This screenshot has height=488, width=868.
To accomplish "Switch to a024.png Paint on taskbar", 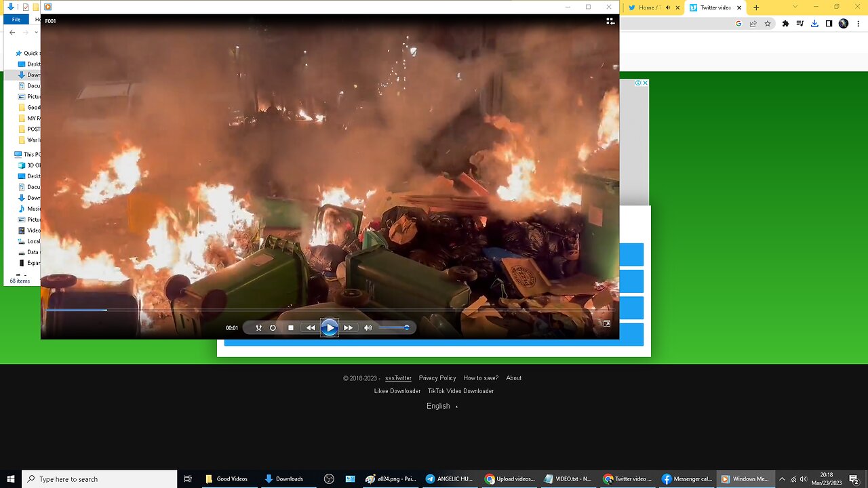I will (x=391, y=479).
